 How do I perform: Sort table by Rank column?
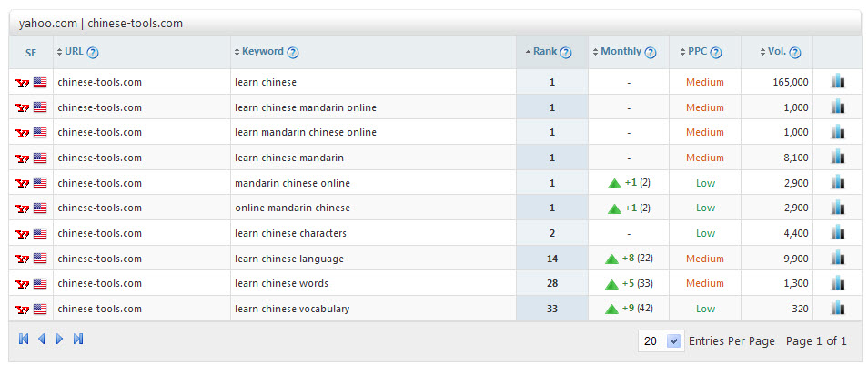544,52
